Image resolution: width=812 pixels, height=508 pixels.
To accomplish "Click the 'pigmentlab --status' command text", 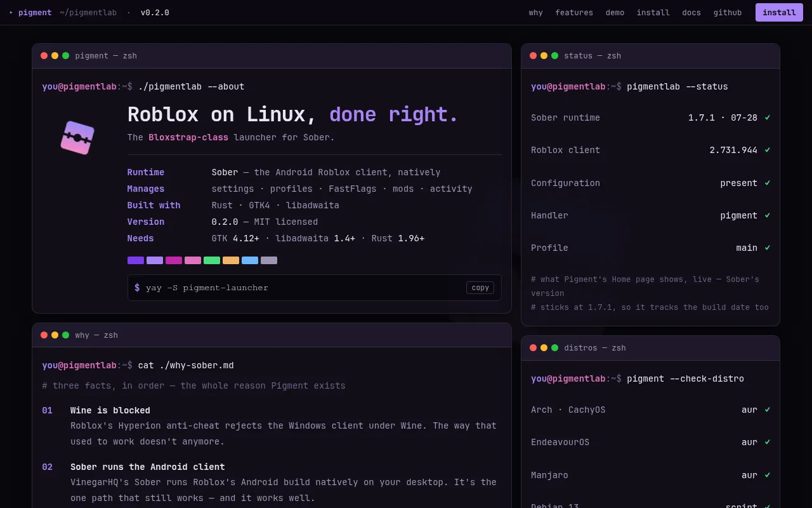I will 678,87.
